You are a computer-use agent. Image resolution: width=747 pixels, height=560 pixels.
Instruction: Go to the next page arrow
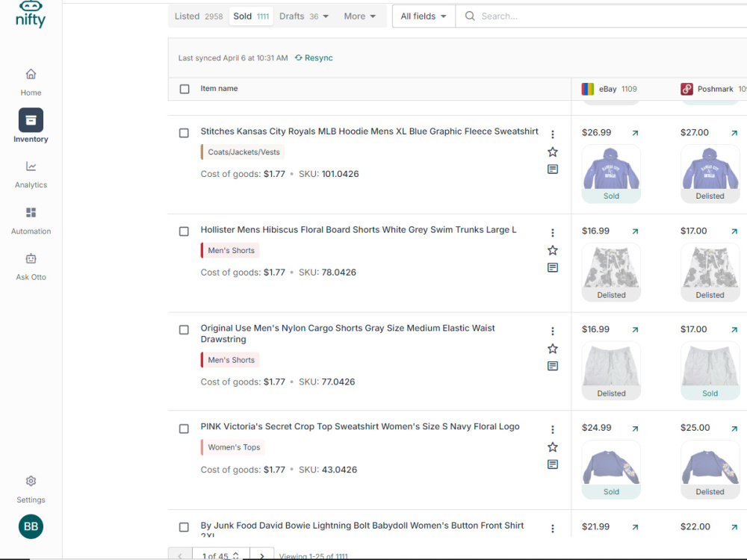tap(262, 556)
